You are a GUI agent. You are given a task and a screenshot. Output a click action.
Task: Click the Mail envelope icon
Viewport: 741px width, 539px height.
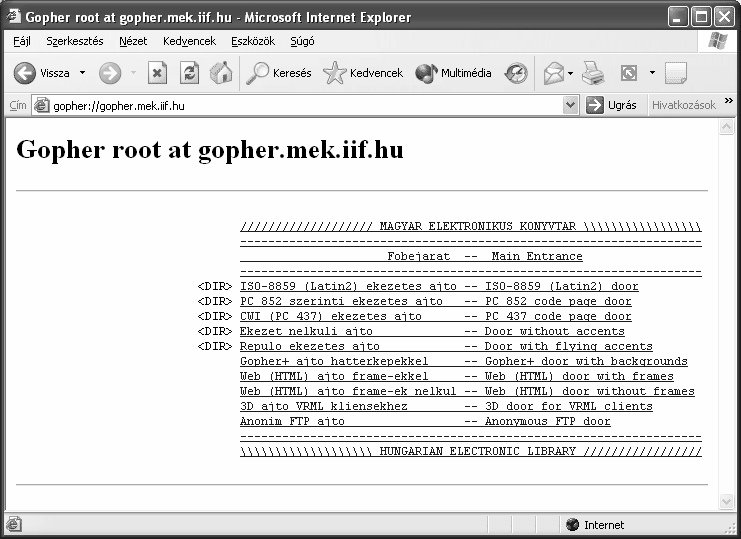pos(553,73)
